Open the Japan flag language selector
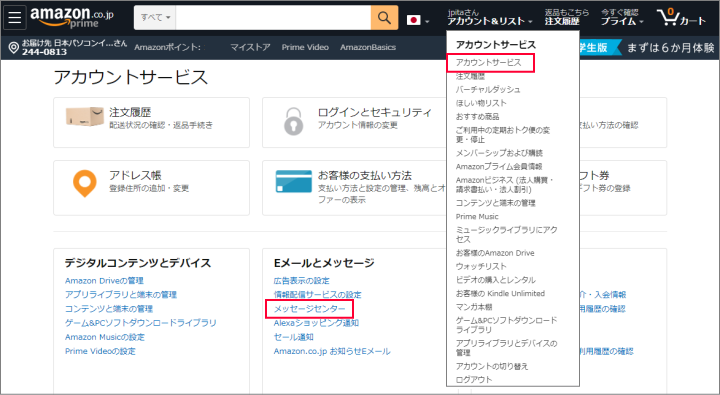Screen dimensions: 720x395 pos(418,20)
